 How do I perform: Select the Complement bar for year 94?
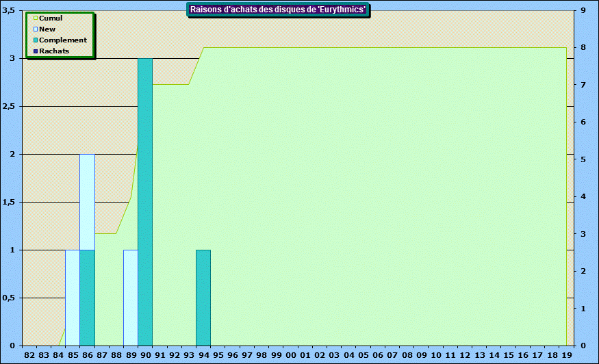click(x=203, y=298)
